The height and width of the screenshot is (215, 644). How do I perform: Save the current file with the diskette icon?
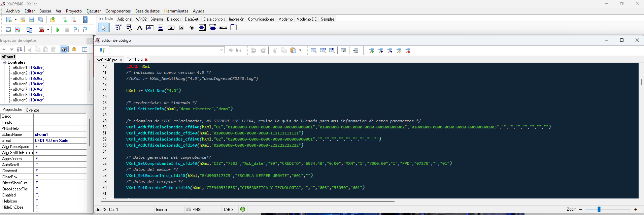[x=32, y=20]
